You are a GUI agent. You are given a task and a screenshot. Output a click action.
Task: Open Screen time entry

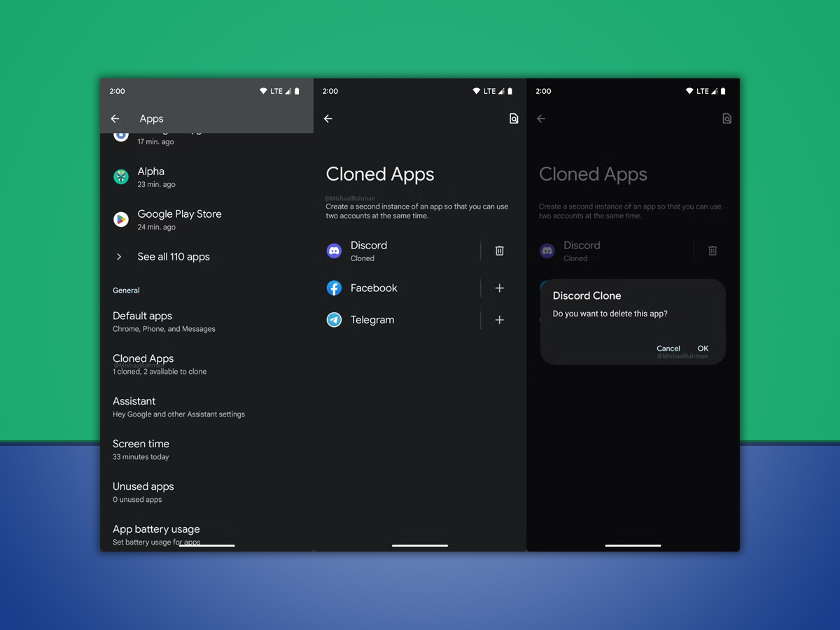pyautogui.click(x=141, y=449)
